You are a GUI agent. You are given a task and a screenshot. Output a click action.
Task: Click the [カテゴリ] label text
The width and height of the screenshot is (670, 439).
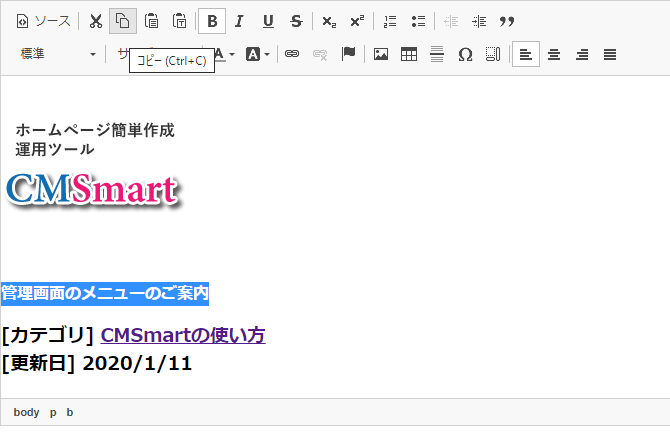47,335
